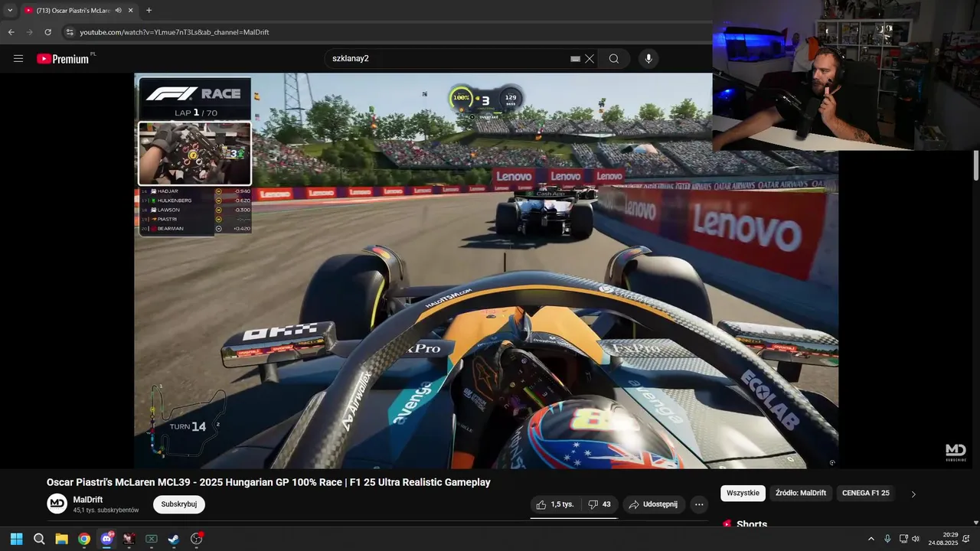The image size is (980, 551).
Task: Click 45,1 tys. subskrybentów text
Action: coord(106,510)
